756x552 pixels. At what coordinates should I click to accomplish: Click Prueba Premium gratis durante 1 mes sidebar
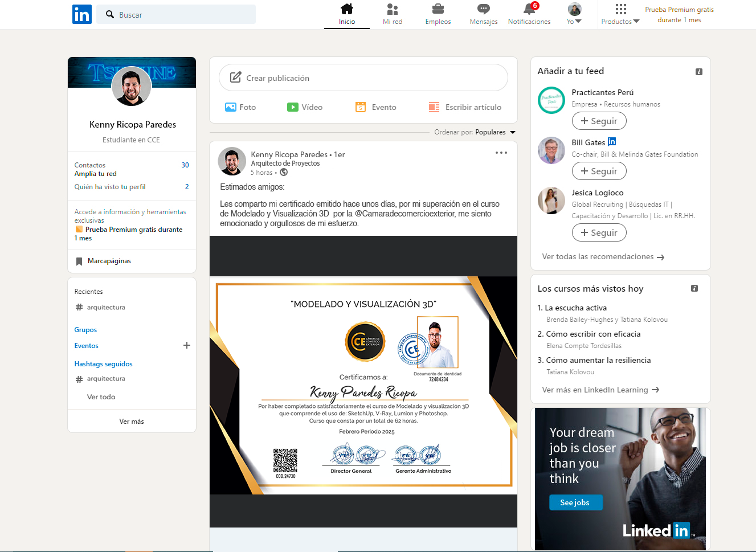click(x=129, y=234)
